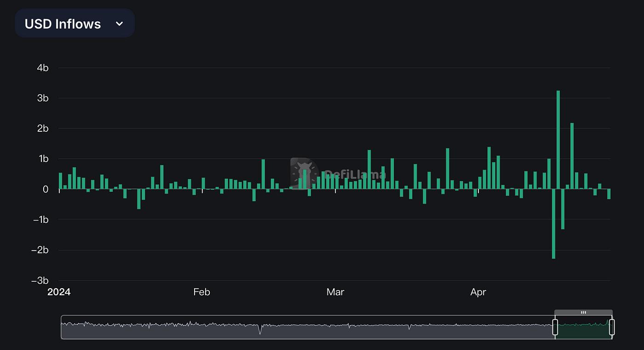Click the last negative bar at chart's right edge

pos(609,194)
